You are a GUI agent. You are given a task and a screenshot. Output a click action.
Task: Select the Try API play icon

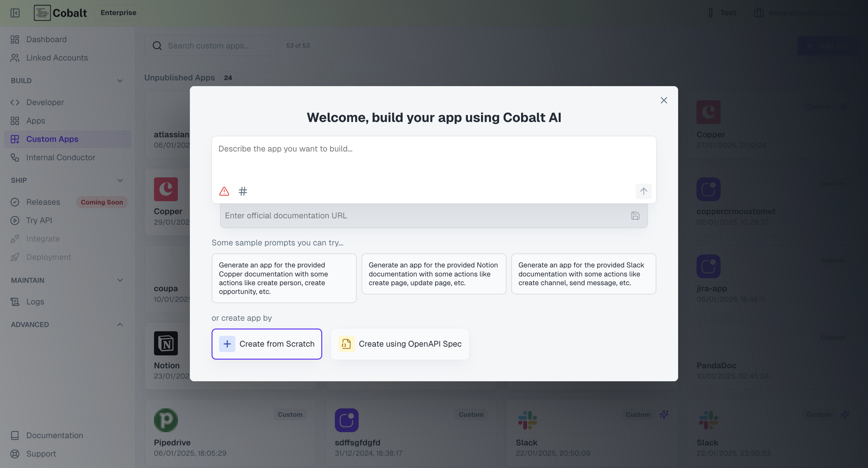click(15, 220)
